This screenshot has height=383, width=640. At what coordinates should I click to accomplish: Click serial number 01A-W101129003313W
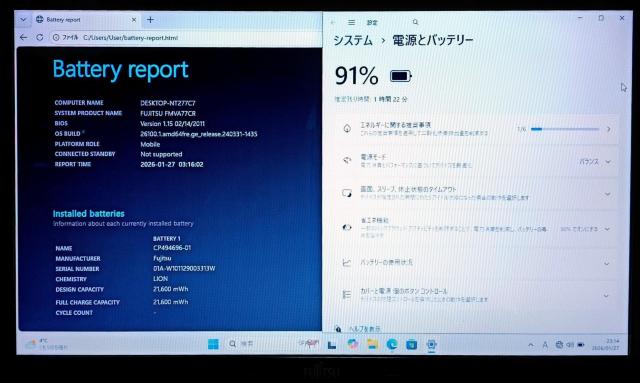pos(184,268)
